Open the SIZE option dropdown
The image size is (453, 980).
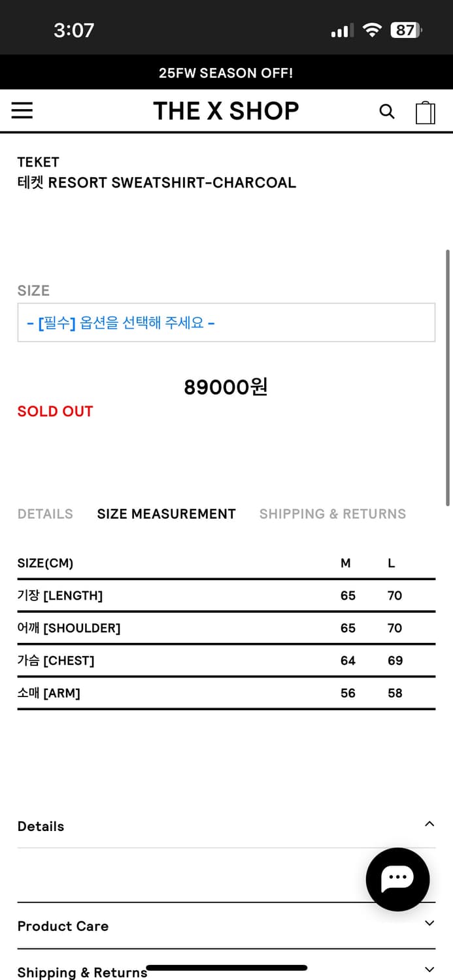point(226,323)
